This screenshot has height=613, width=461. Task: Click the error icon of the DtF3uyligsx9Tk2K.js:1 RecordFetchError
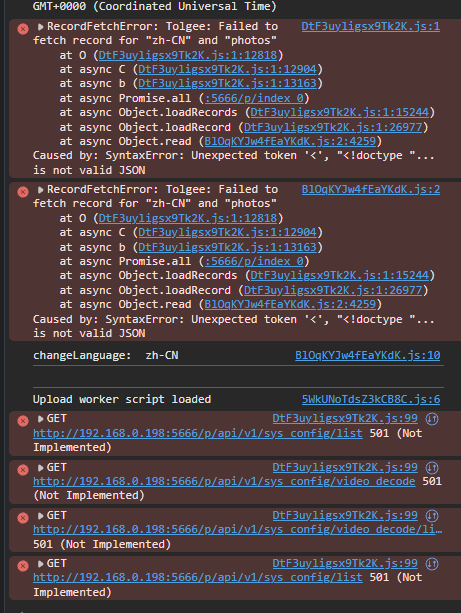point(23,29)
